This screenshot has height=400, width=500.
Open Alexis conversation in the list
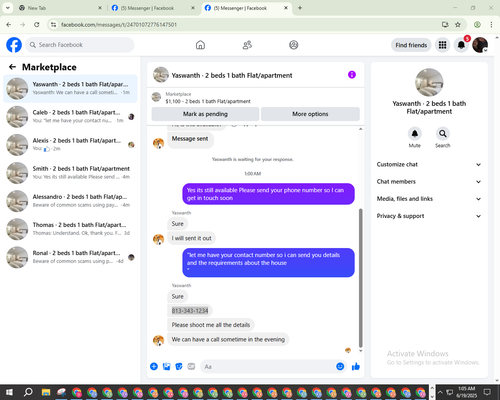click(70, 144)
